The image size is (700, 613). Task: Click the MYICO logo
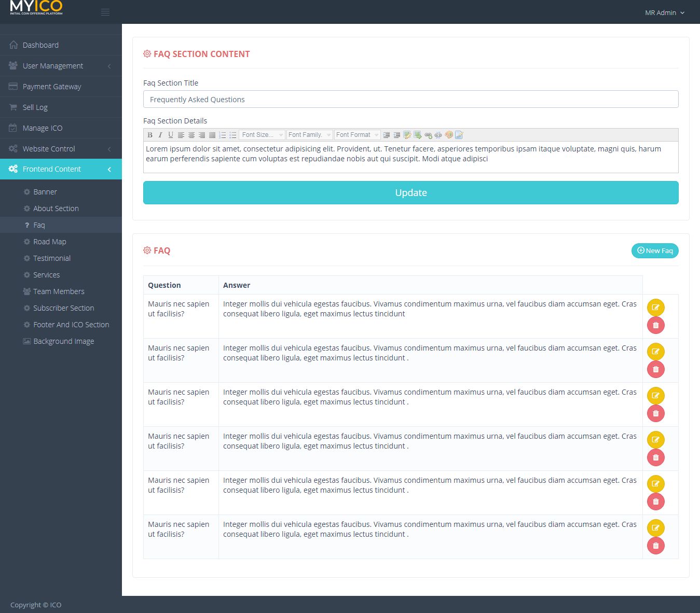click(36, 7)
